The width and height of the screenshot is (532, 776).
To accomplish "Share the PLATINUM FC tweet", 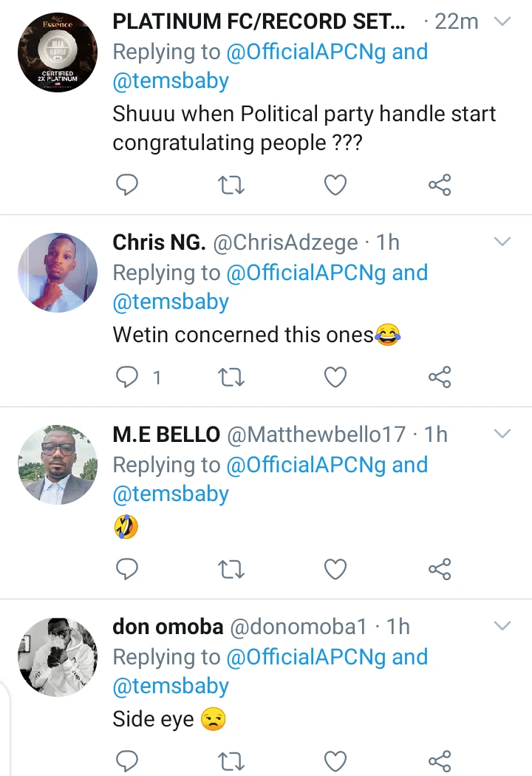I will (440, 185).
